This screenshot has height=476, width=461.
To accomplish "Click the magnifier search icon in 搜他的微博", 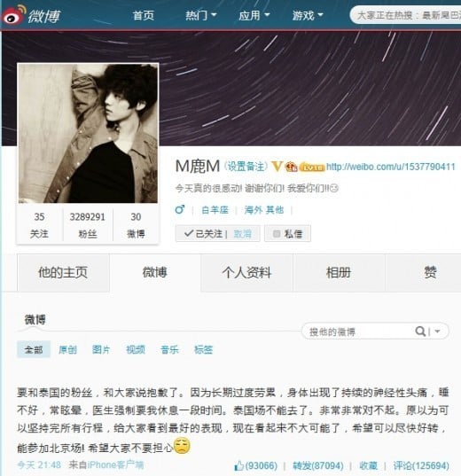I will point(420,331).
